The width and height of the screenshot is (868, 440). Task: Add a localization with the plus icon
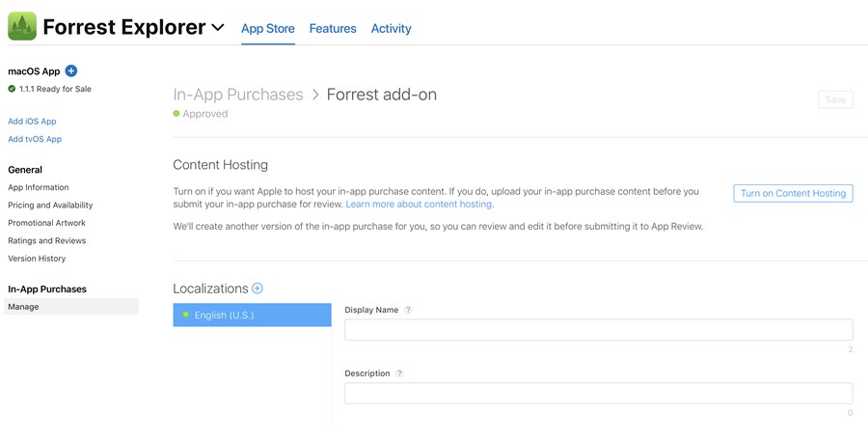[258, 289]
